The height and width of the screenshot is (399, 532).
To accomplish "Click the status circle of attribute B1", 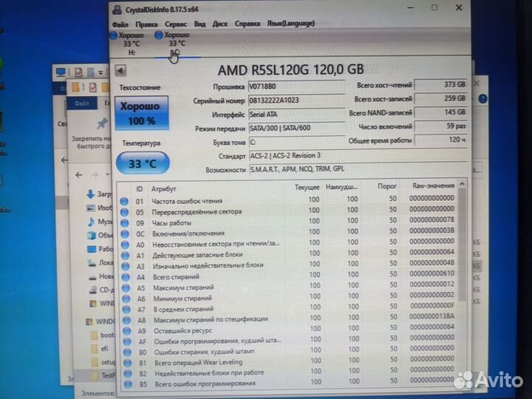I will click(128, 363).
